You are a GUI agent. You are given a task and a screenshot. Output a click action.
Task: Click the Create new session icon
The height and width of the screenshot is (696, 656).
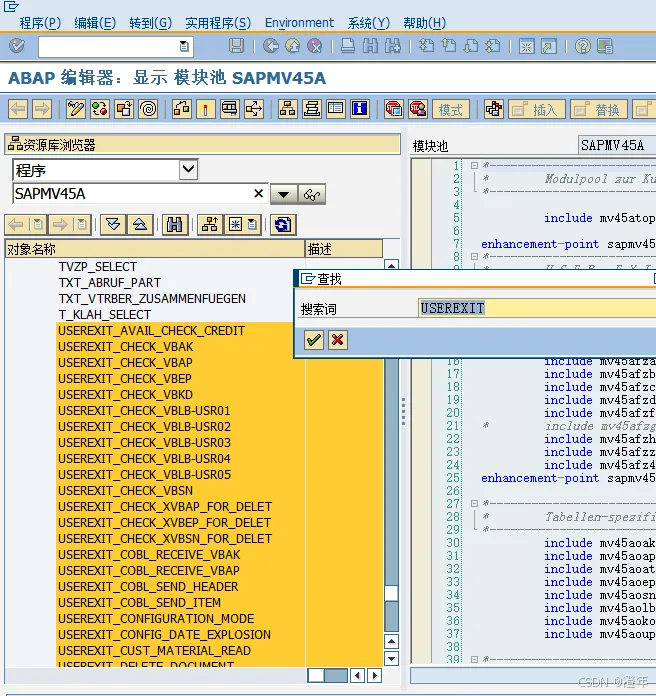pyautogui.click(x=526, y=46)
